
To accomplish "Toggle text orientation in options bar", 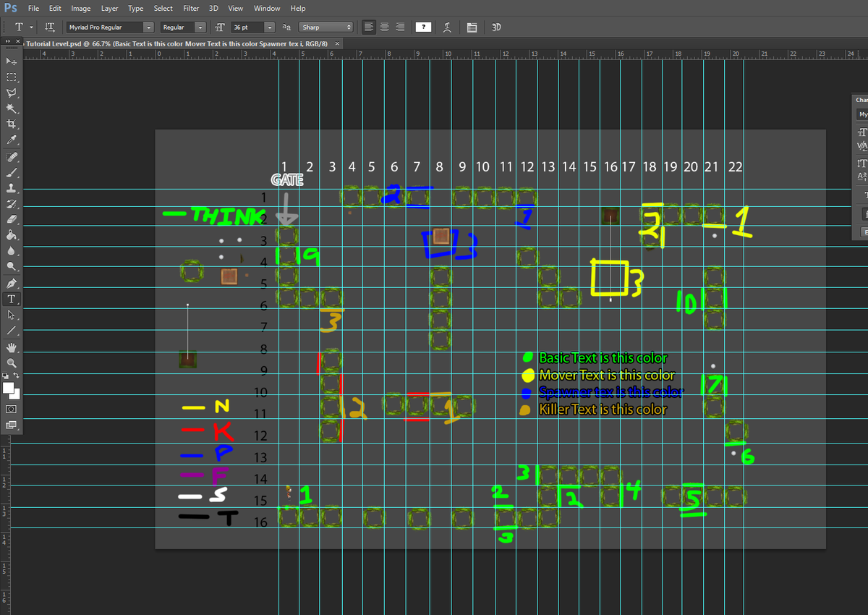I will pos(50,27).
